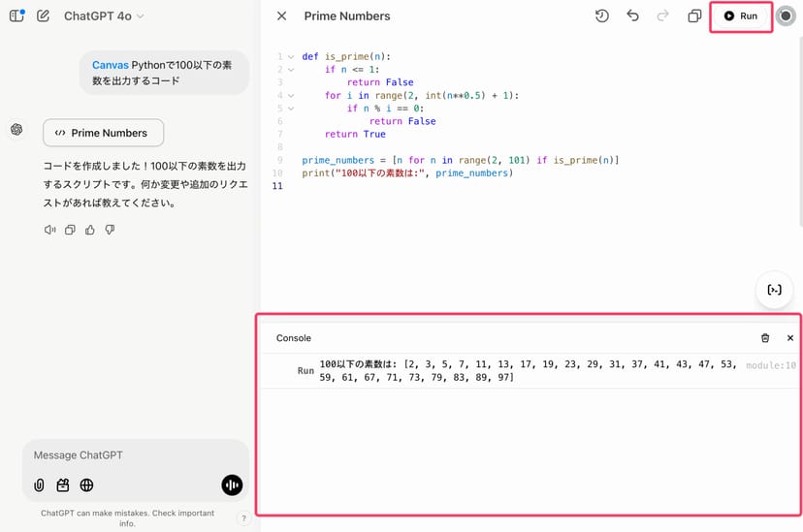Close the Console panel
Viewport: 803px width, 532px height.
(789, 338)
